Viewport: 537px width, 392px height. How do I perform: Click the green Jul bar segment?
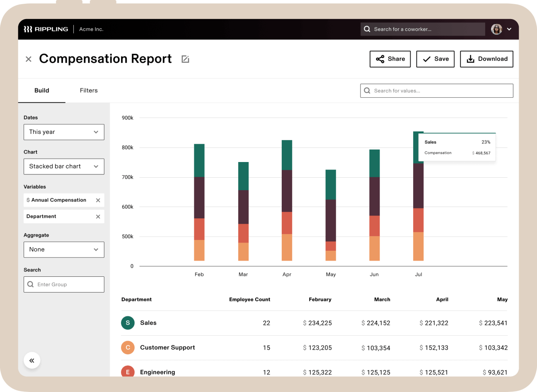[x=416, y=148]
